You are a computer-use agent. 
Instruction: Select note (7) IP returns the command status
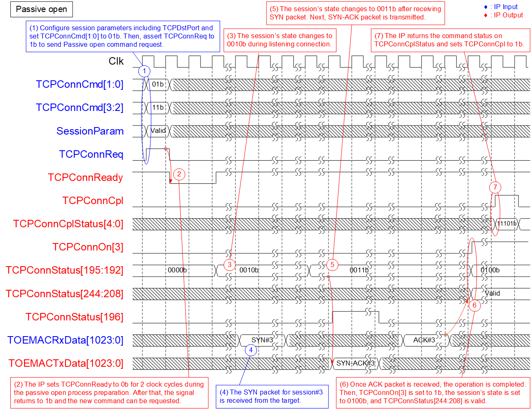click(x=450, y=40)
